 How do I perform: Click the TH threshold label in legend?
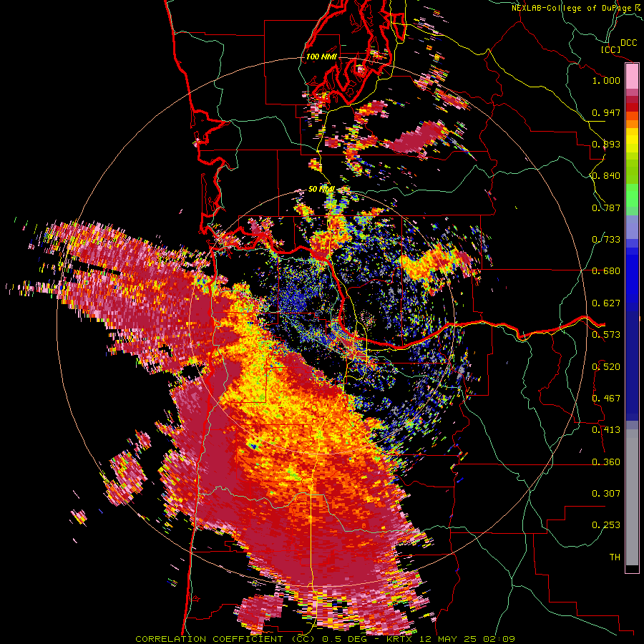click(615, 557)
